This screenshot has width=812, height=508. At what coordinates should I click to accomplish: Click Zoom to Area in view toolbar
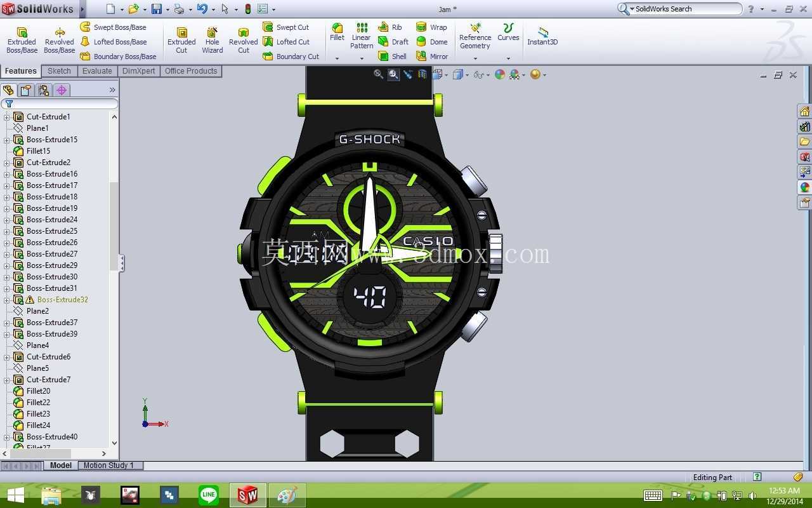click(x=393, y=74)
